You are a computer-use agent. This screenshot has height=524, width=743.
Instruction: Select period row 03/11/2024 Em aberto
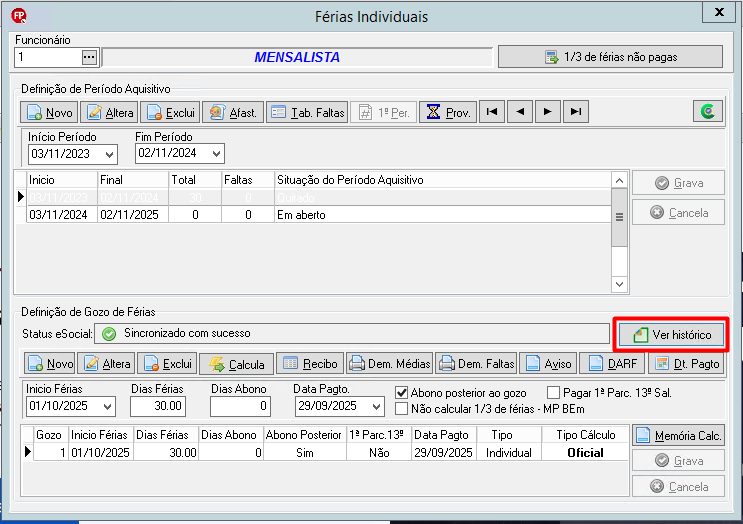pyautogui.click(x=318, y=215)
